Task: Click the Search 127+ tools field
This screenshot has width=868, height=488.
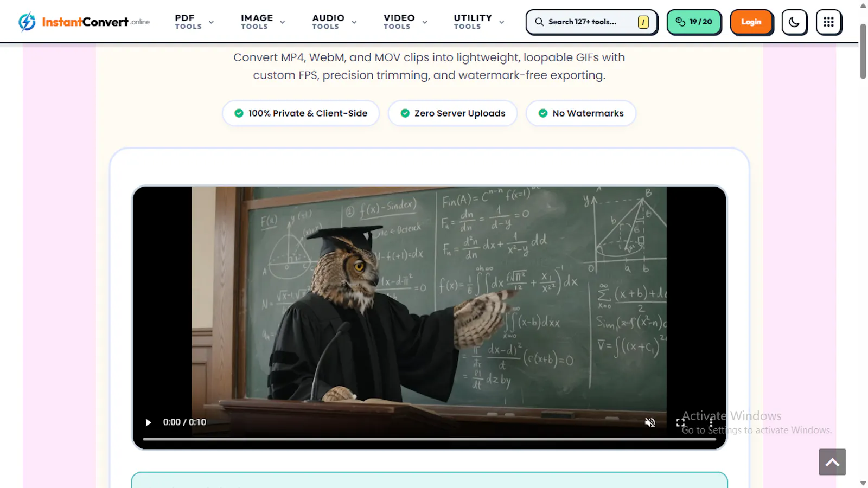Action: tap(591, 22)
